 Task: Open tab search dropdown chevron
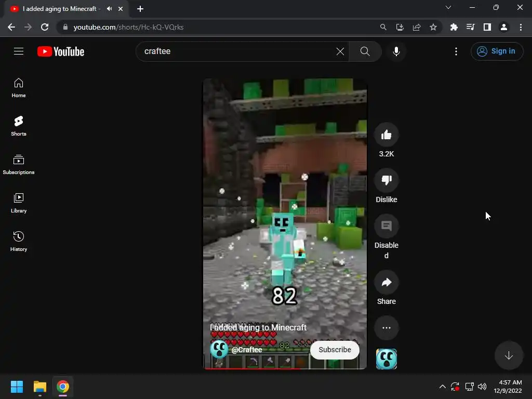[x=448, y=7]
